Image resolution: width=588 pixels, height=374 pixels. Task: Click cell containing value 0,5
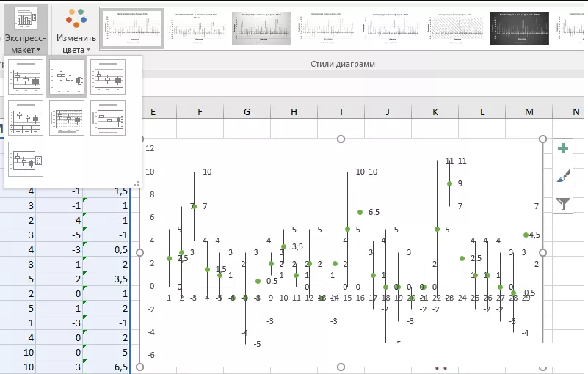[106, 249]
